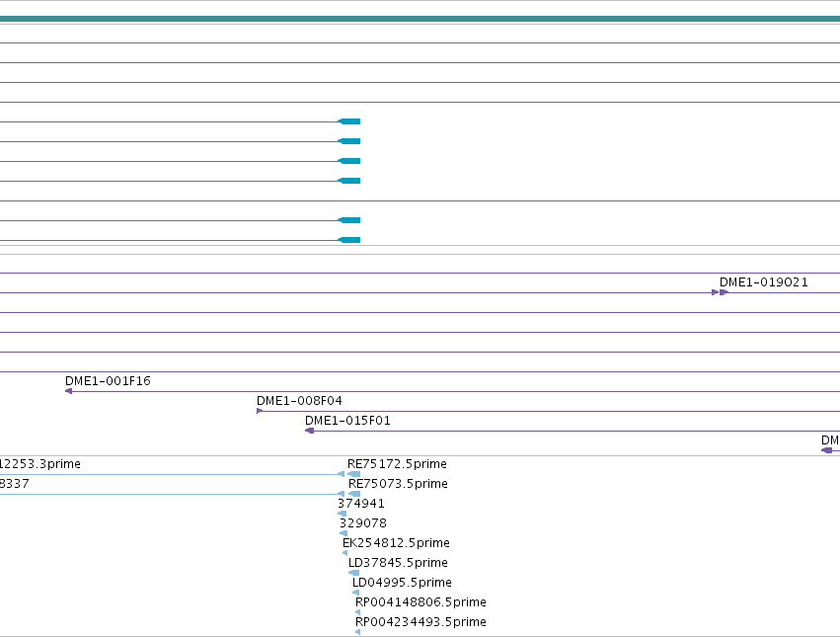The image size is (840, 637).
Task: Click the purple arrowhead beneath DME1-015F01
Action: (309, 431)
